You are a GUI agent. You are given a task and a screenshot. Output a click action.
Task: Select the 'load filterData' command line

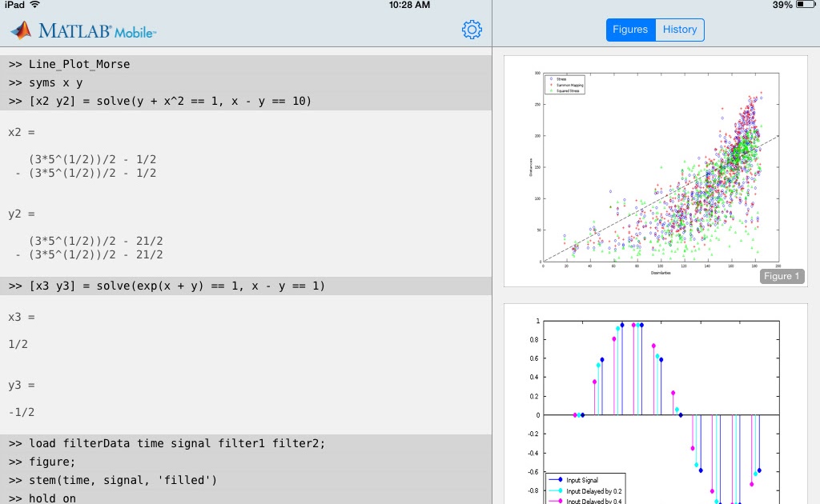coord(246,443)
